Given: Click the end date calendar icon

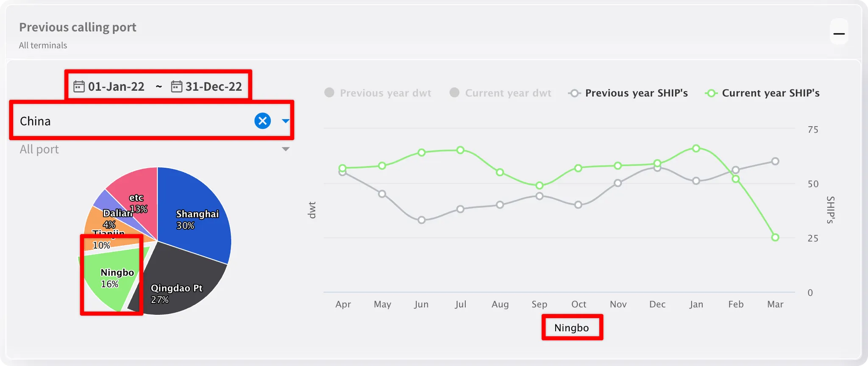Looking at the screenshot, I should tap(176, 86).
